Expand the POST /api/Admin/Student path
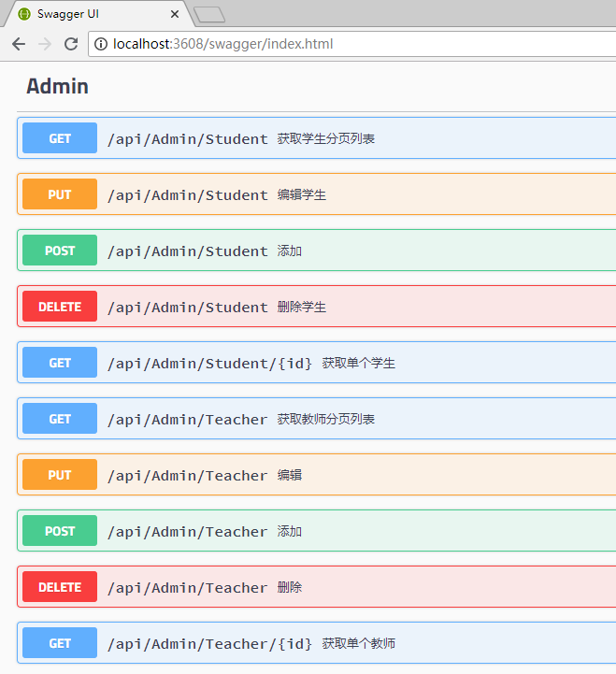Viewport: 616px width, 674px height. 188,251
